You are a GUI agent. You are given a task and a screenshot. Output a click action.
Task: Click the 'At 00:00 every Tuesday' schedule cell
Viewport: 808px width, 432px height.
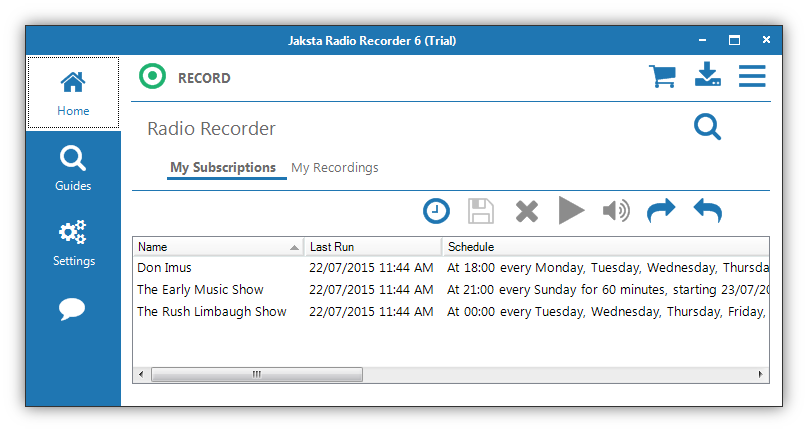[x=607, y=312]
